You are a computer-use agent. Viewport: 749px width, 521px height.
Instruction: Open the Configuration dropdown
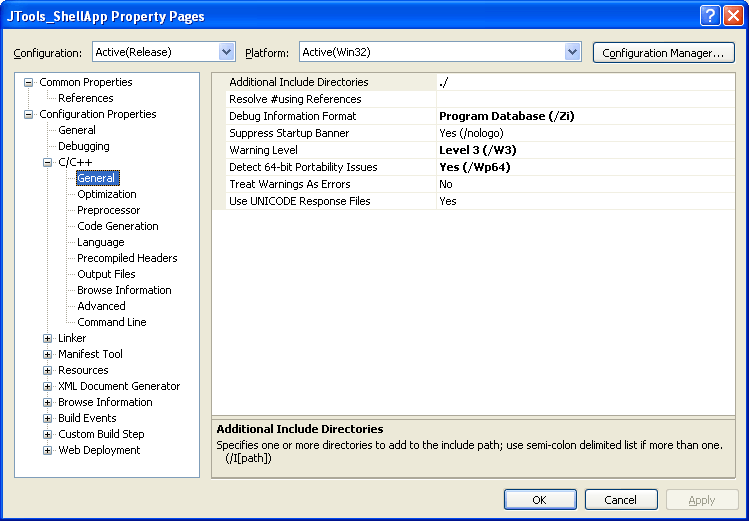point(226,52)
